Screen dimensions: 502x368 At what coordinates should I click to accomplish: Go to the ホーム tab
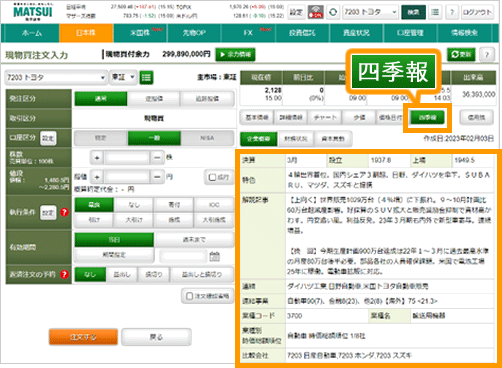[31, 33]
